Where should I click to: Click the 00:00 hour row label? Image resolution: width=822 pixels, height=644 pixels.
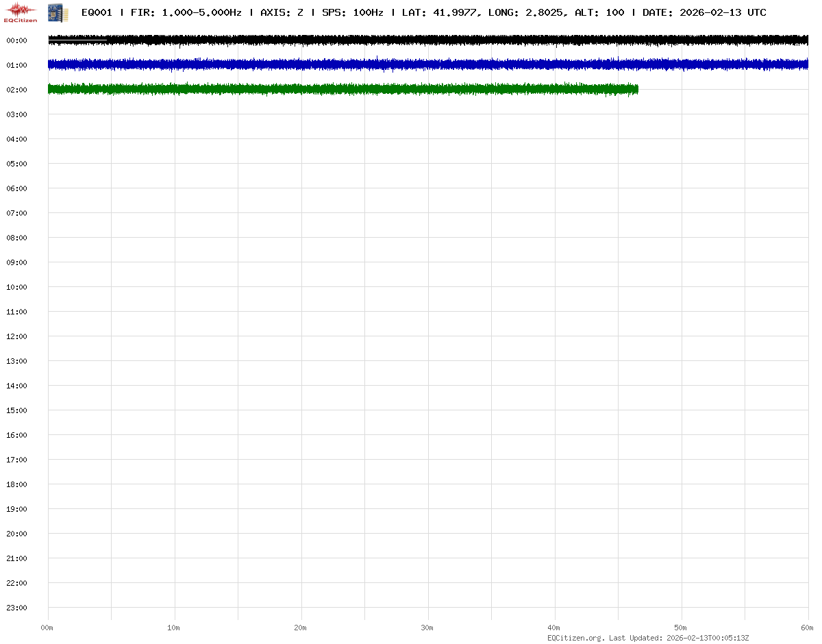coord(16,40)
